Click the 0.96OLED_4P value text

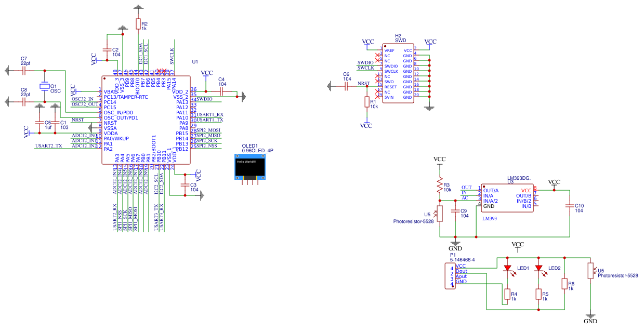258,151
